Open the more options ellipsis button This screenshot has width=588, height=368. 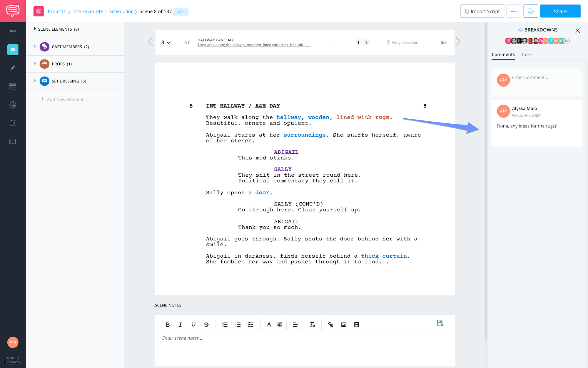514,11
